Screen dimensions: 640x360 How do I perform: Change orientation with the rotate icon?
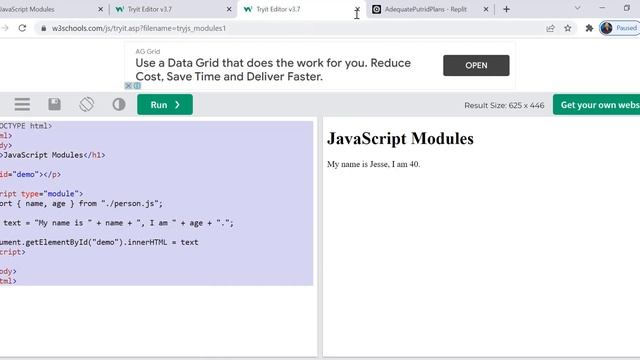tap(87, 104)
